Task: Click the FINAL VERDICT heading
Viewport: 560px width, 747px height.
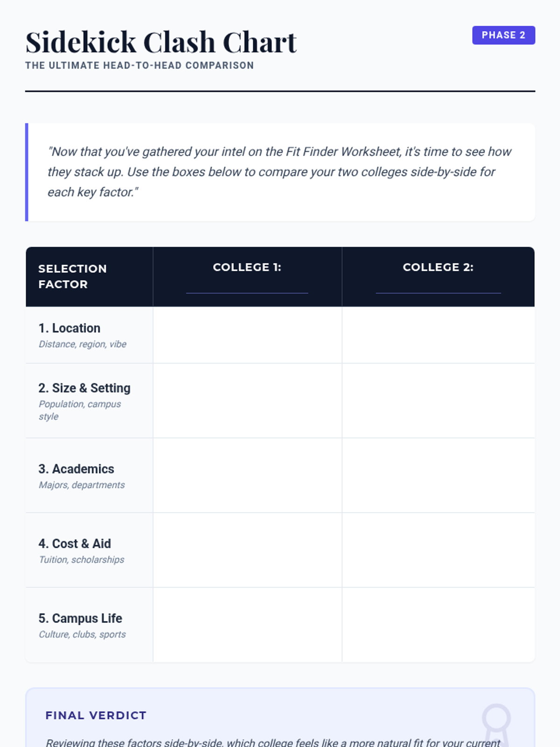Action: [x=96, y=715]
